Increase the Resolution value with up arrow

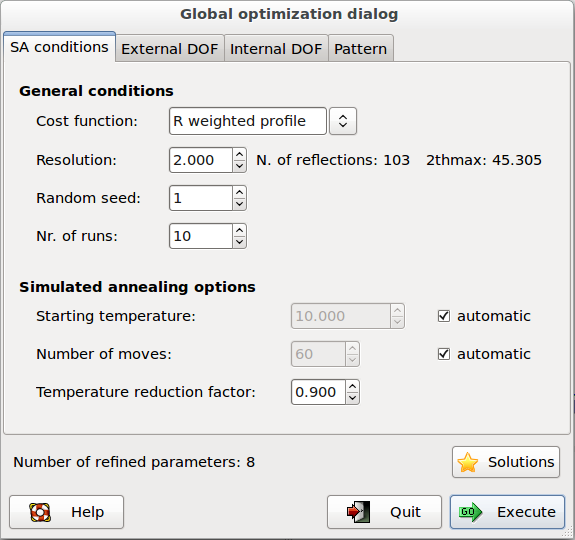(239, 154)
